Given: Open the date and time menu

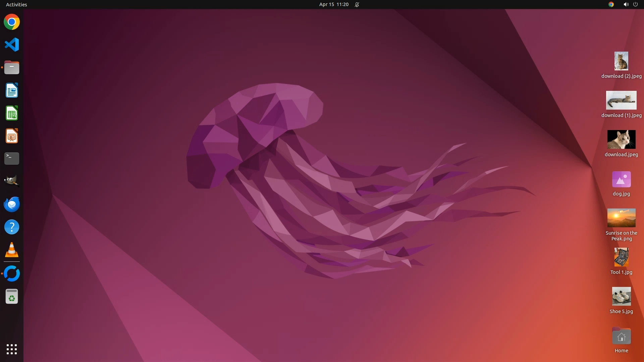Looking at the screenshot, I should tap(334, 4).
